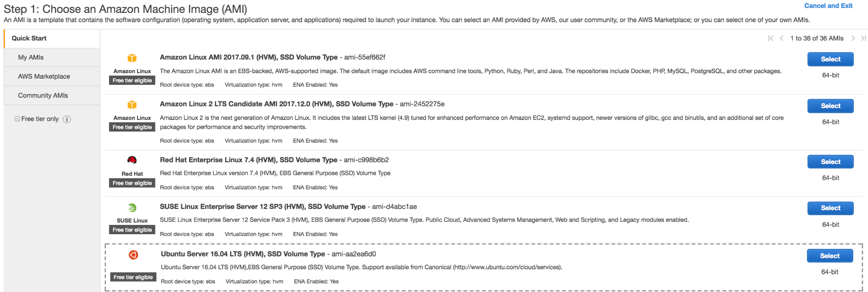Open the Quick Start tab
868x292 pixels.
pyautogui.click(x=29, y=38)
